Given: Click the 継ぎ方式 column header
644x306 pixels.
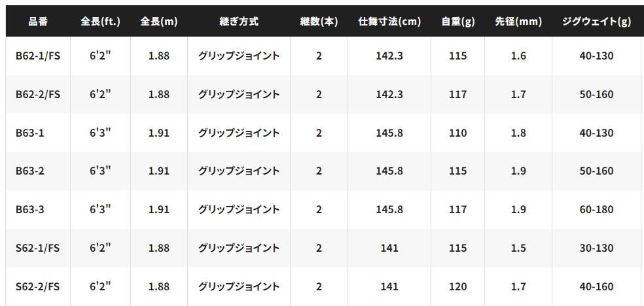Looking at the screenshot, I should [x=239, y=22].
